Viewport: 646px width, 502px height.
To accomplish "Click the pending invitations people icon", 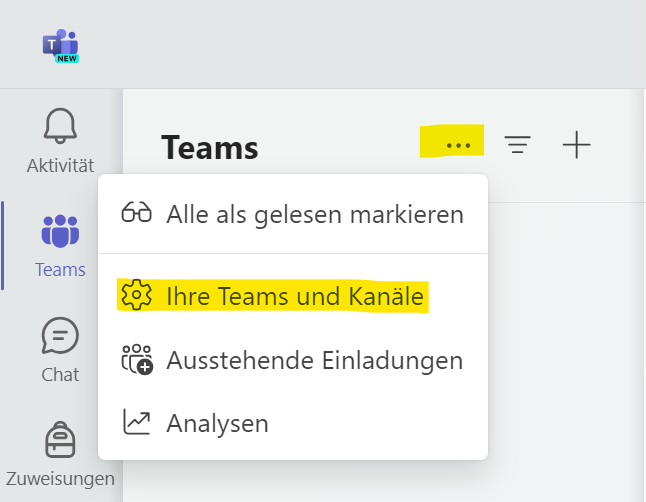I will click(136, 360).
